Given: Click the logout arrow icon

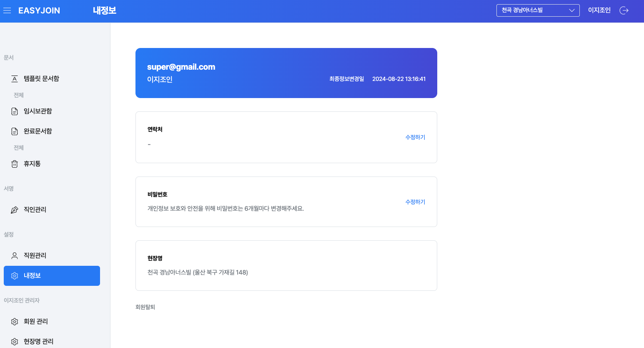Looking at the screenshot, I should [624, 10].
